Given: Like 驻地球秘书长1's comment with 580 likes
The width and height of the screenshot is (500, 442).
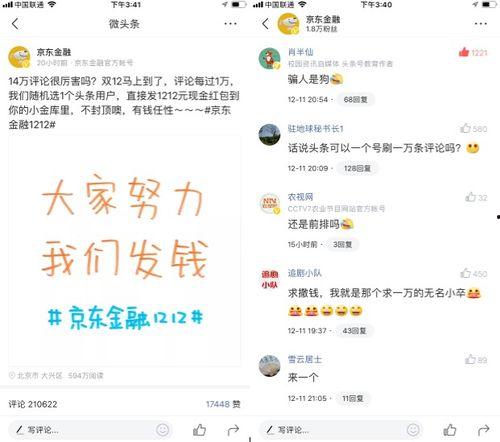Looking at the screenshot, I should click(x=465, y=128).
